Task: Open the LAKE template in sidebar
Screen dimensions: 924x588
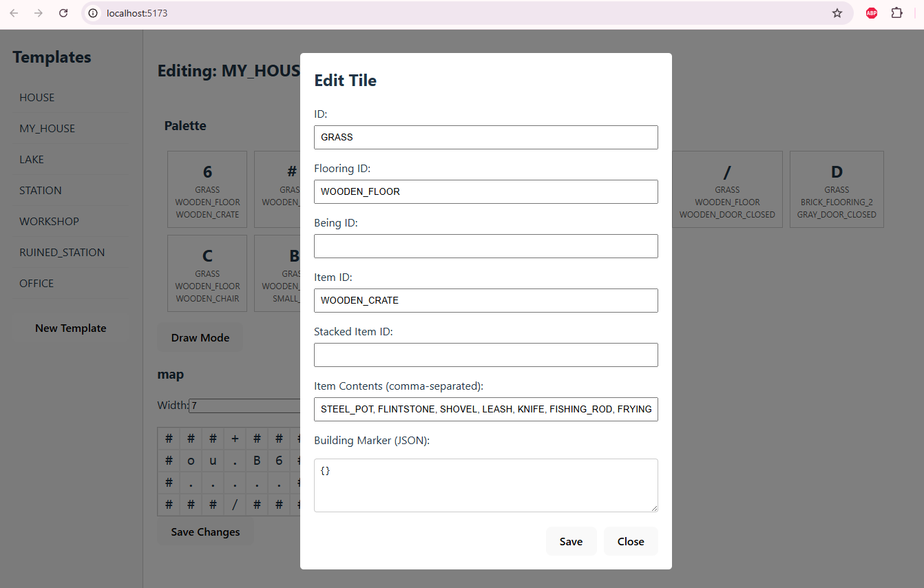Action: (x=32, y=159)
